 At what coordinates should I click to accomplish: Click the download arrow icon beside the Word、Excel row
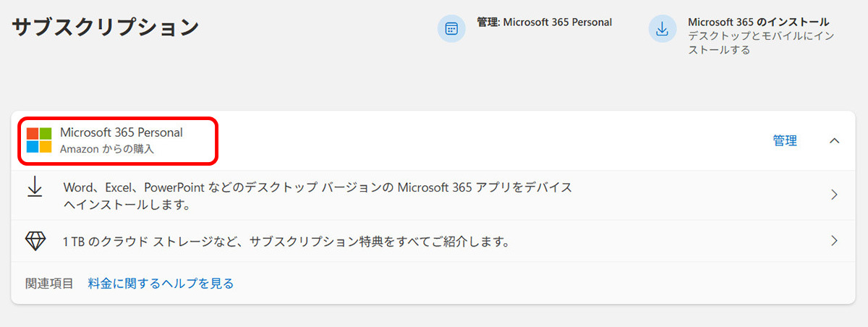click(x=35, y=187)
